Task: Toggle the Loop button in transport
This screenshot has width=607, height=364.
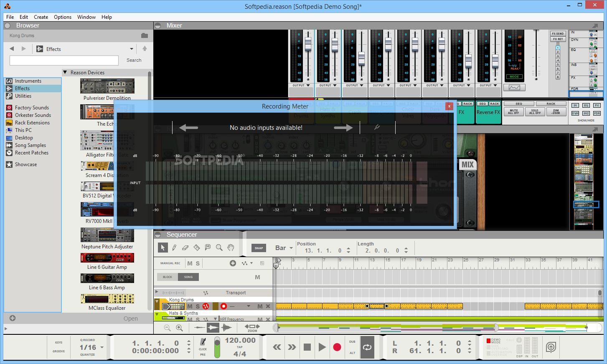Action: (x=367, y=347)
